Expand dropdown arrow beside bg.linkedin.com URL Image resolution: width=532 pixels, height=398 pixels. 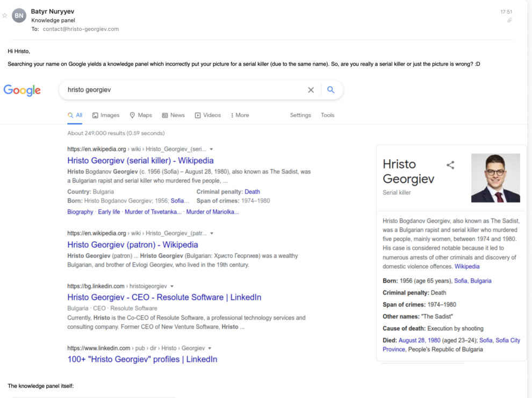(x=172, y=286)
